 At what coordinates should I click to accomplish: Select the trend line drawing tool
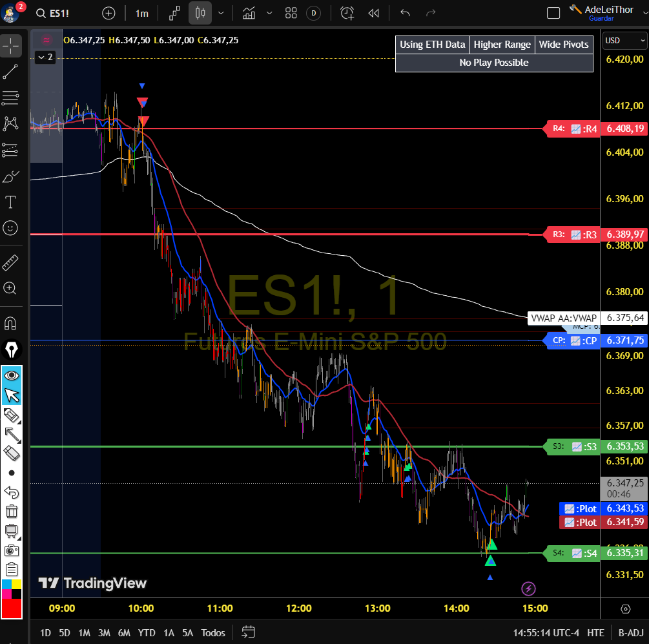pyautogui.click(x=12, y=72)
